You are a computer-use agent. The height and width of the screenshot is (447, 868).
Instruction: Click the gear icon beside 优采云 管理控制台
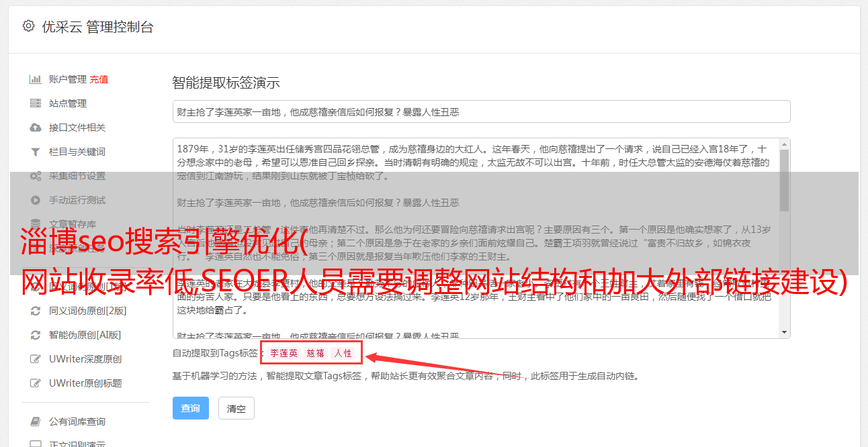click(x=28, y=26)
